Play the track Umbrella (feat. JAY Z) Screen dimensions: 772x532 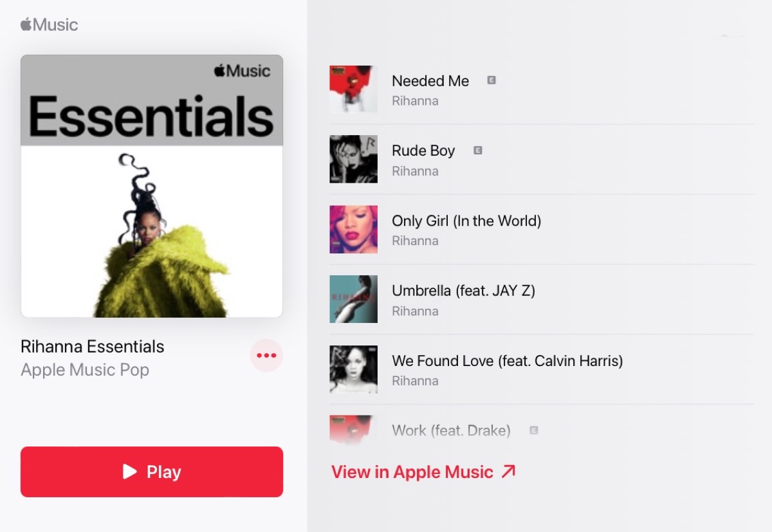pyautogui.click(x=541, y=299)
